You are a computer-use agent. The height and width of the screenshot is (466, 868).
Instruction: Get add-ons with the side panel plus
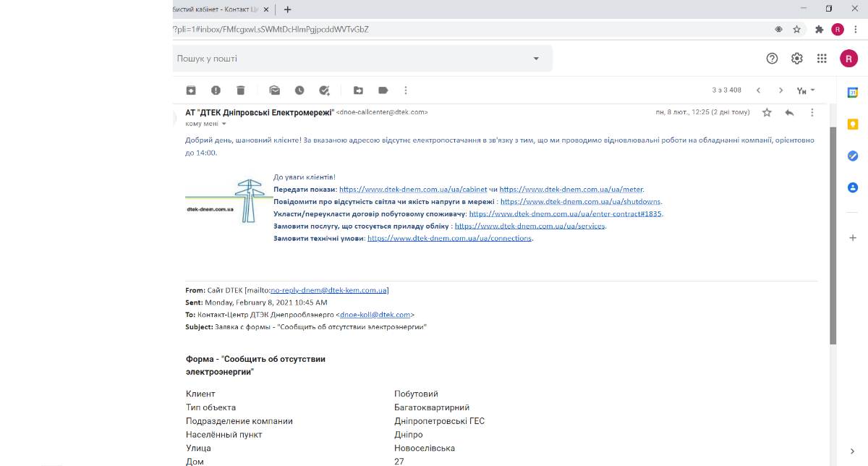click(x=853, y=237)
